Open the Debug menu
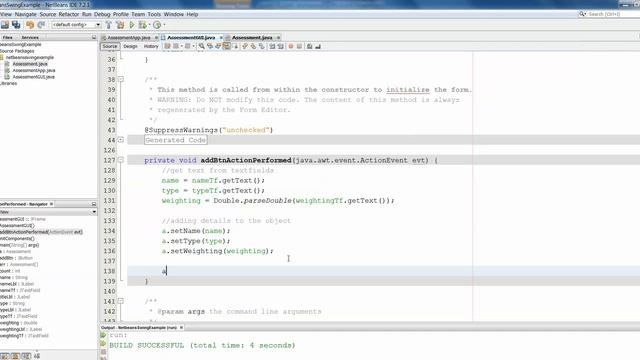 [102, 14]
